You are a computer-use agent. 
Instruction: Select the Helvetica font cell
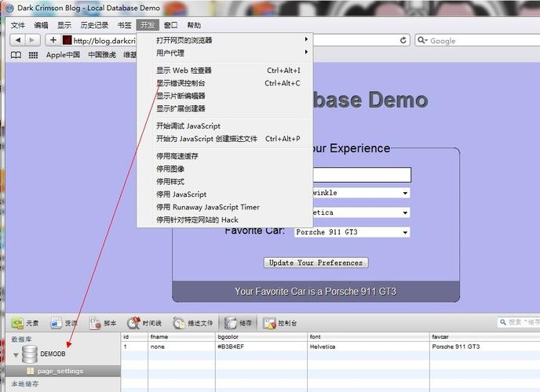pyautogui.click(x=368, y=347)
